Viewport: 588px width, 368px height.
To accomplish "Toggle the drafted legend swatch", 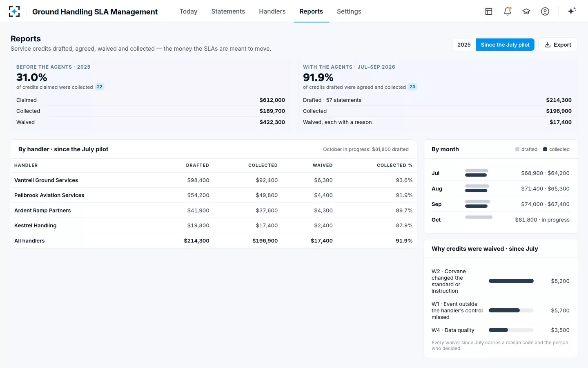I will (517, 149).
